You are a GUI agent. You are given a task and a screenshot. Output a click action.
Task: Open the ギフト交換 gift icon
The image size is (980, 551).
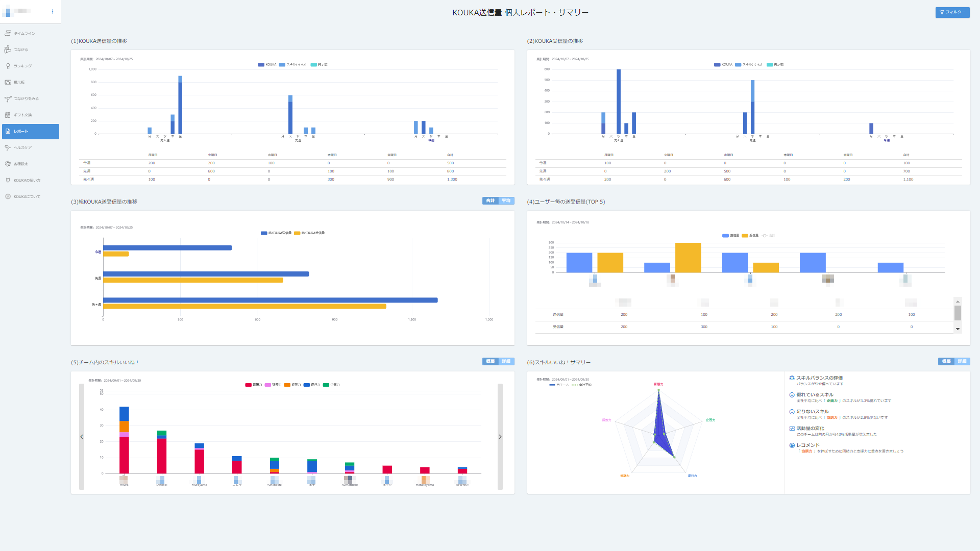(x=8, y=115)
